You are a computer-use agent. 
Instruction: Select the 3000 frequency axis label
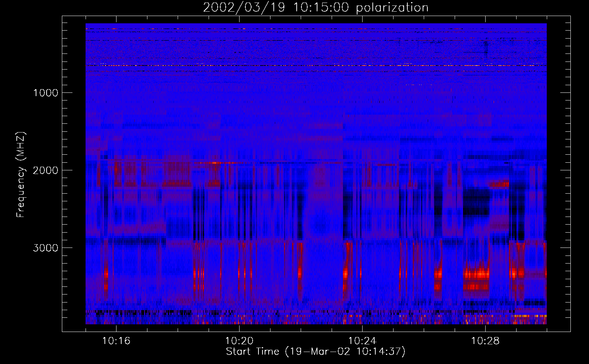point(46,248)
